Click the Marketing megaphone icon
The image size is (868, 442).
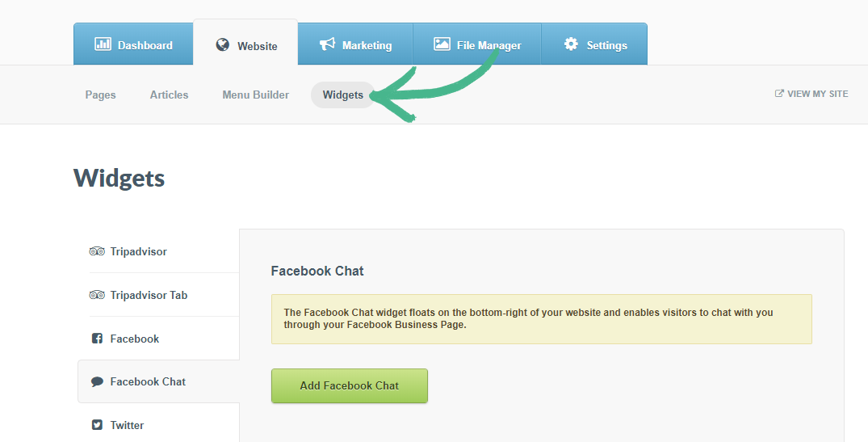(327, 44)
